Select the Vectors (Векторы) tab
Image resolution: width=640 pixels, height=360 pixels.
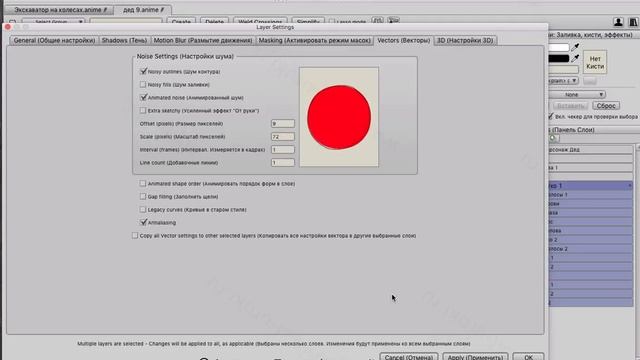tap(403, 40)
